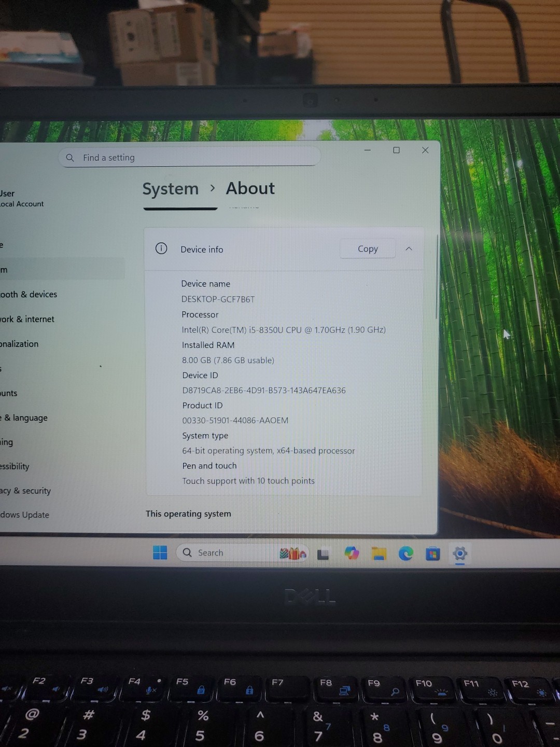Select device name DESKTOP-GCF7B6T text
Image resolution: width=560 pixels, height=747 pixels.
218,299
